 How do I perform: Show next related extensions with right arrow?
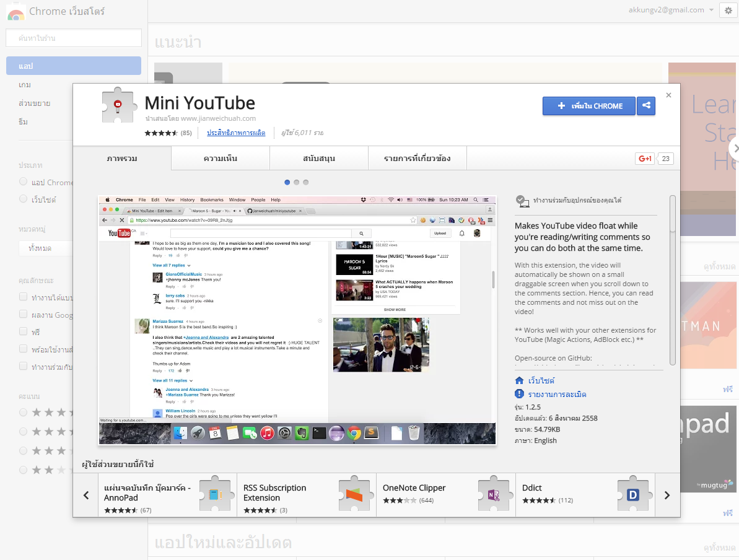click(x=667, y=495)
